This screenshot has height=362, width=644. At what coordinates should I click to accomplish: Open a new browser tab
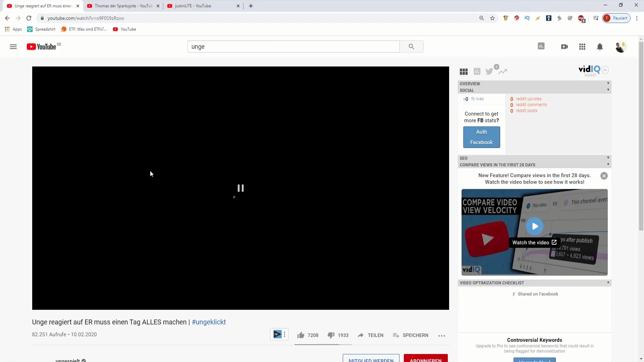(251, 6)
